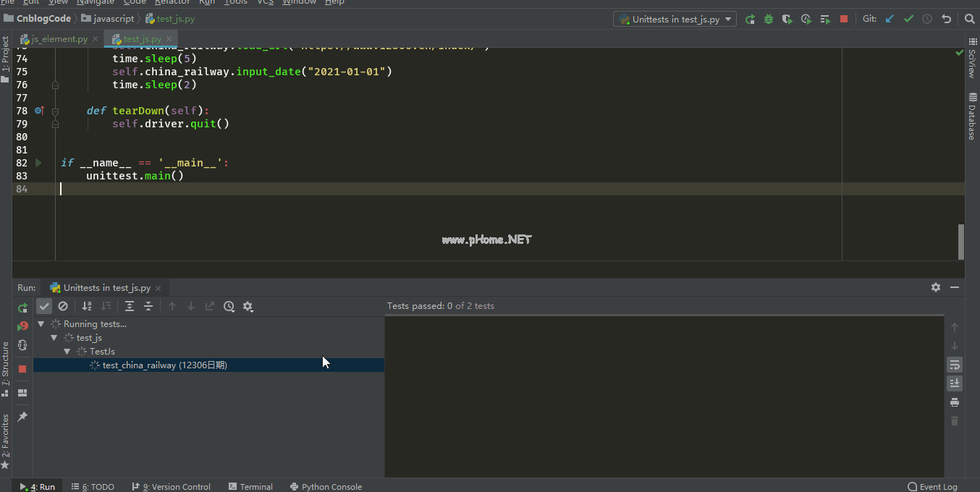Go to previous failed test

pos(172,306)
